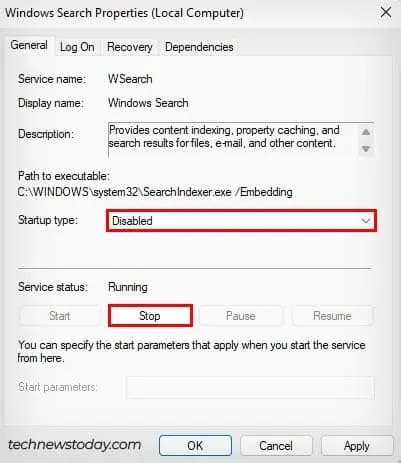Click the description scroll down arrow
The height and width of the screenshot is (463, 401).
click(366, 148)
